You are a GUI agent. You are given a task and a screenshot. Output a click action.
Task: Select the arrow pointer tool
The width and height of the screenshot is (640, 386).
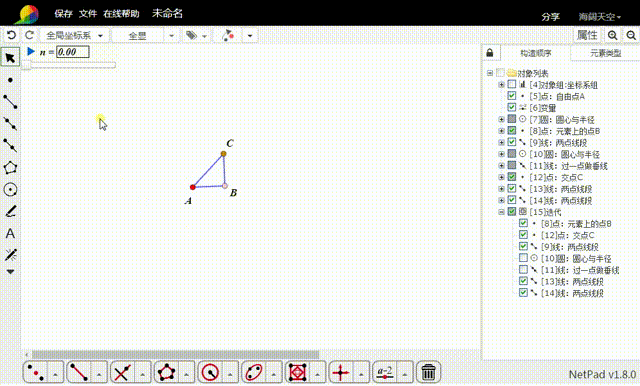(x=10, y=58)
